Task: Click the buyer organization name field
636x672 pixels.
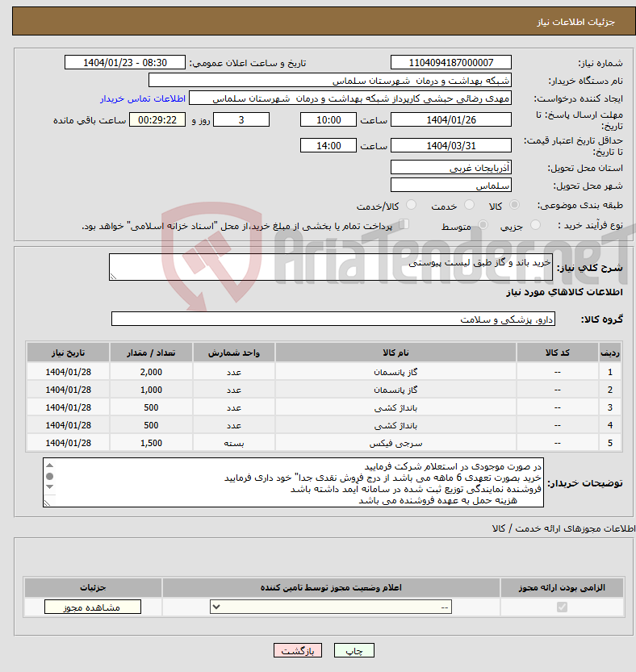Action: coord(330,80)
